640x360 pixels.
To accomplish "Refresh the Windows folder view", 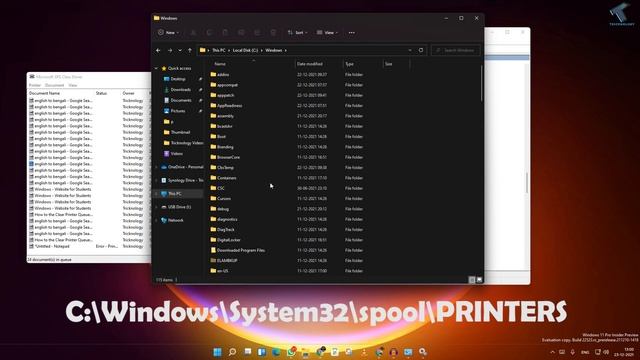I will coord(421,50).
